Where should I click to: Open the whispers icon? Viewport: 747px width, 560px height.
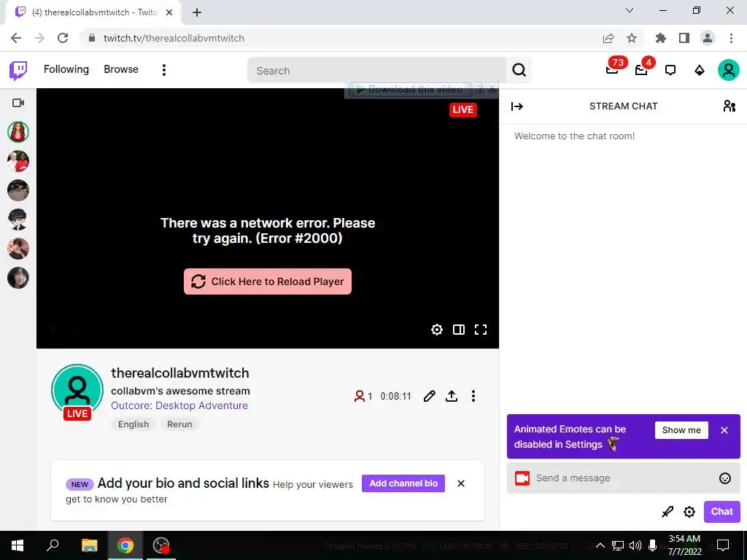(x=670, y=71)
